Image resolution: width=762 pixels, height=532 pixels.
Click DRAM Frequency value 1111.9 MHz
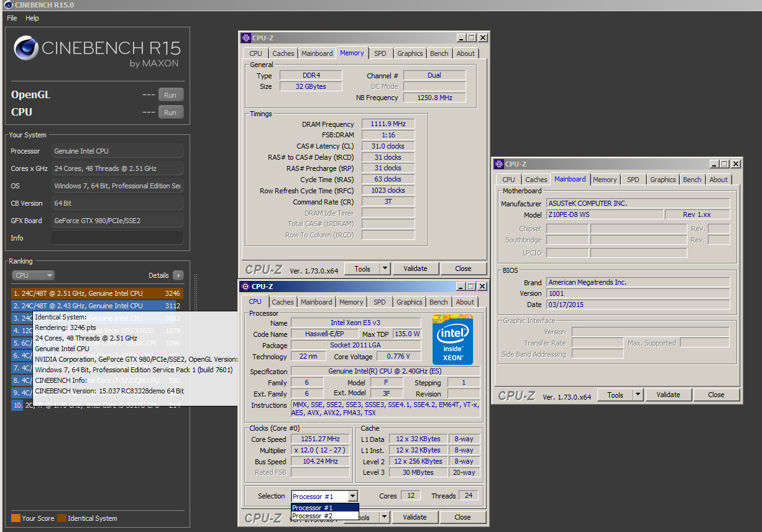pyautogui.click(x=388, y=124)
